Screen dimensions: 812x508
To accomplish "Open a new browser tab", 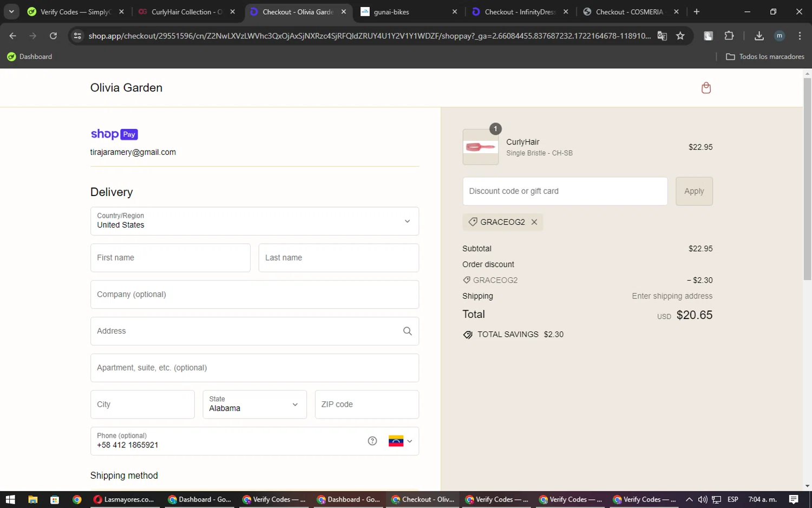I will 697,12.
